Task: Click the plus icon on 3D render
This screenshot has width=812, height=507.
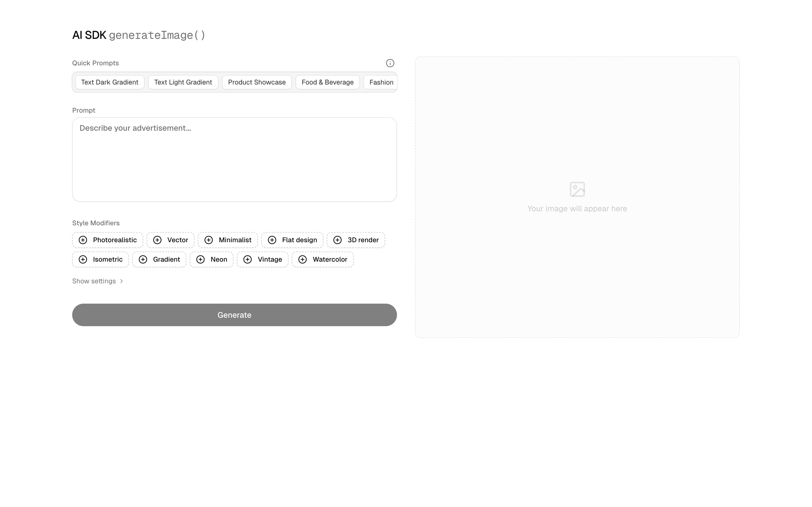Action: click(337, 240)
